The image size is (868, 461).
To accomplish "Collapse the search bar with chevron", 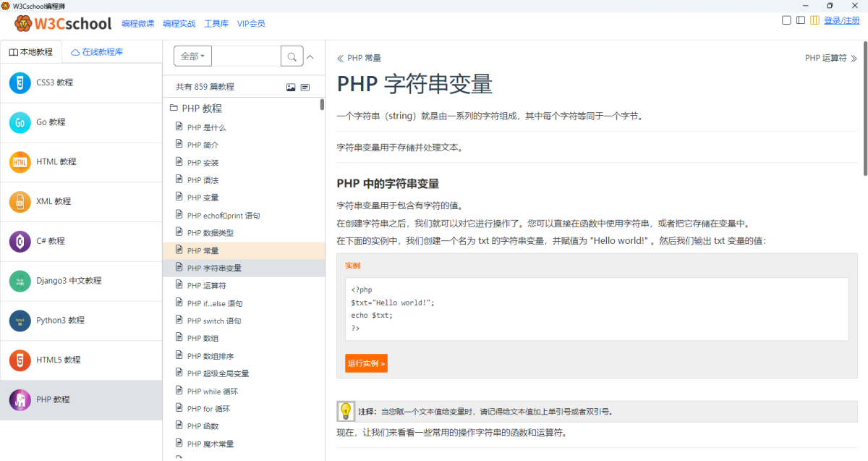I will tap(311, 56).
